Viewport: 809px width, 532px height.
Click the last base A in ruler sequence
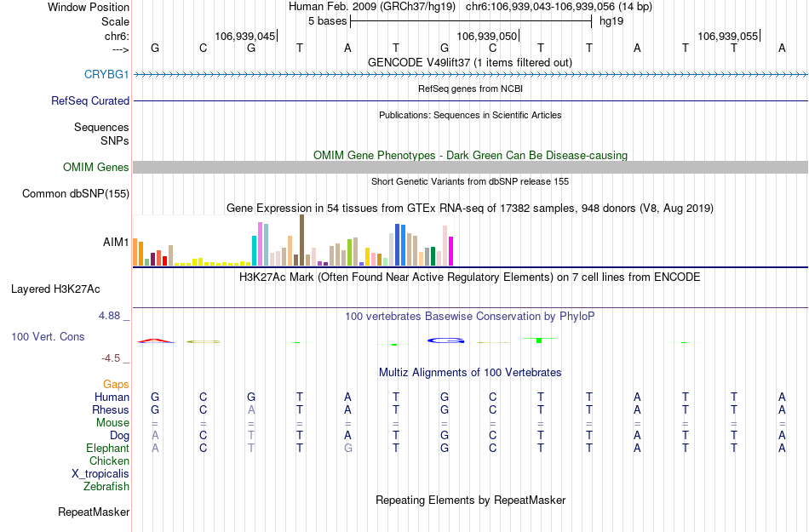click(x=782, y=48)
